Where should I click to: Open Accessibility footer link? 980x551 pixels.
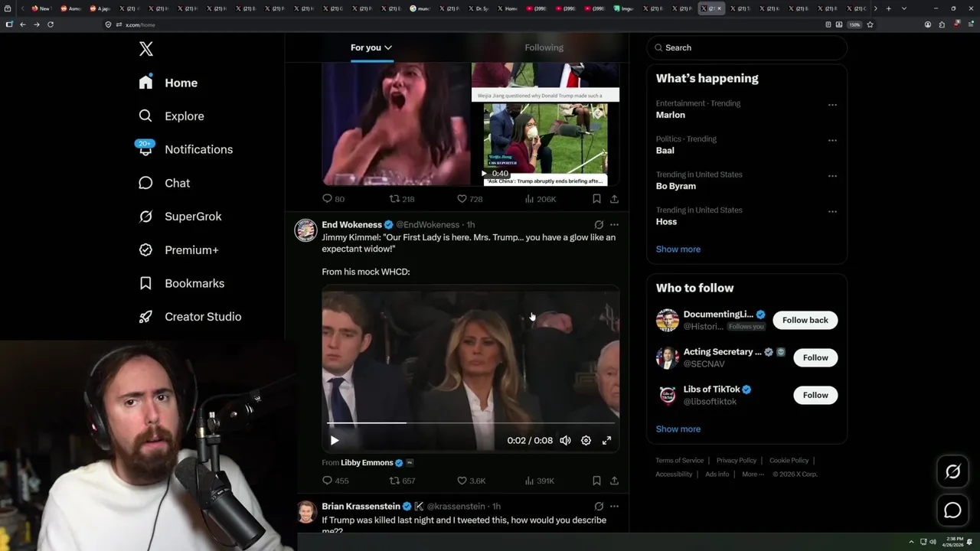click(674, 474)
